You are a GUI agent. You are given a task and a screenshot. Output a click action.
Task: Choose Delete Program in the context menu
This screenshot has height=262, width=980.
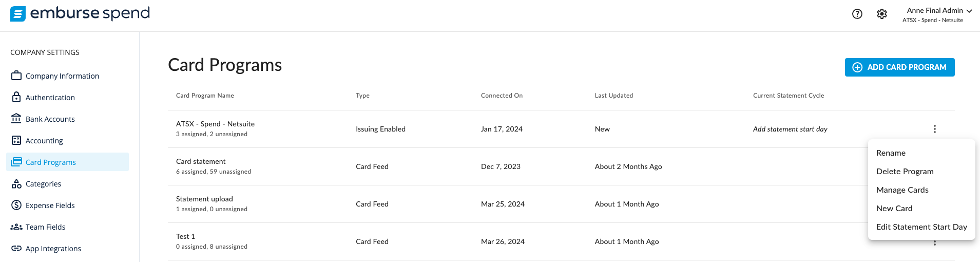coord(905,172)
